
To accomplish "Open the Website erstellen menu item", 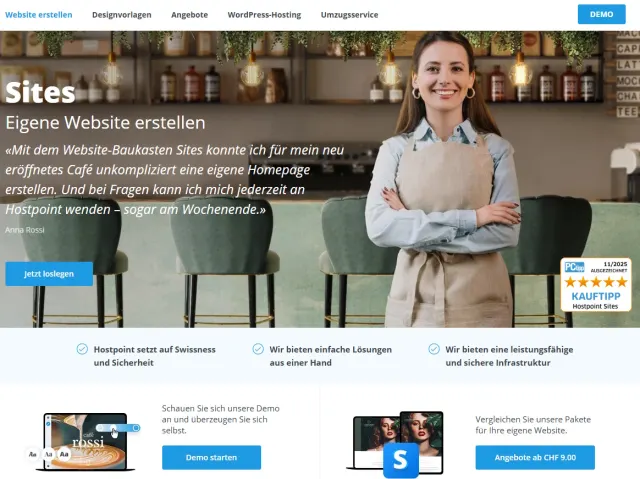I will coord(39,15).
